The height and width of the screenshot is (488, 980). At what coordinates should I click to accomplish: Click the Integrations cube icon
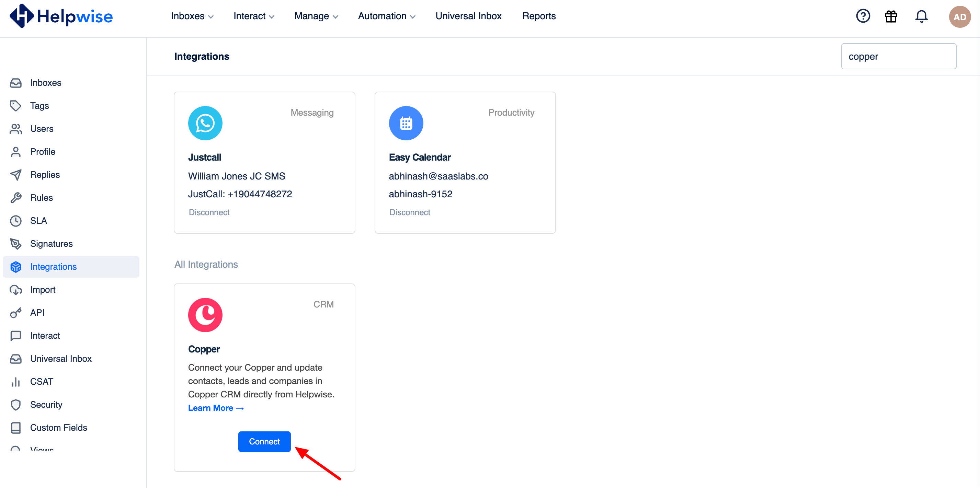point(15,267)
